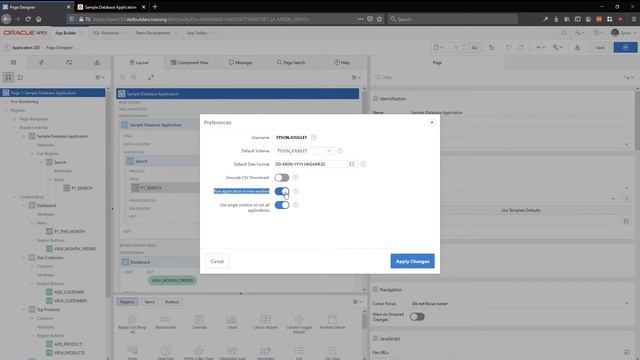Close the Preferences dialog with X
640x360 pixels.
click(x=432, y=122)
